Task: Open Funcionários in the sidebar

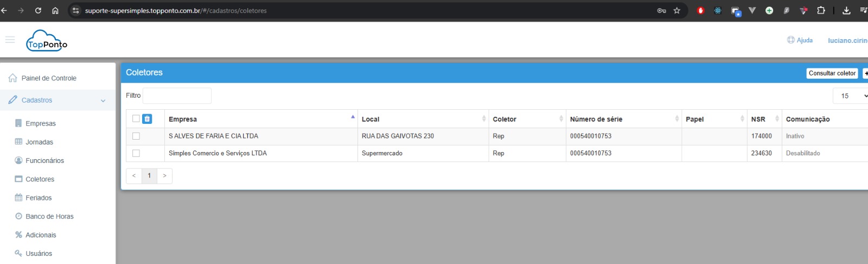Action: pos(44,161)
